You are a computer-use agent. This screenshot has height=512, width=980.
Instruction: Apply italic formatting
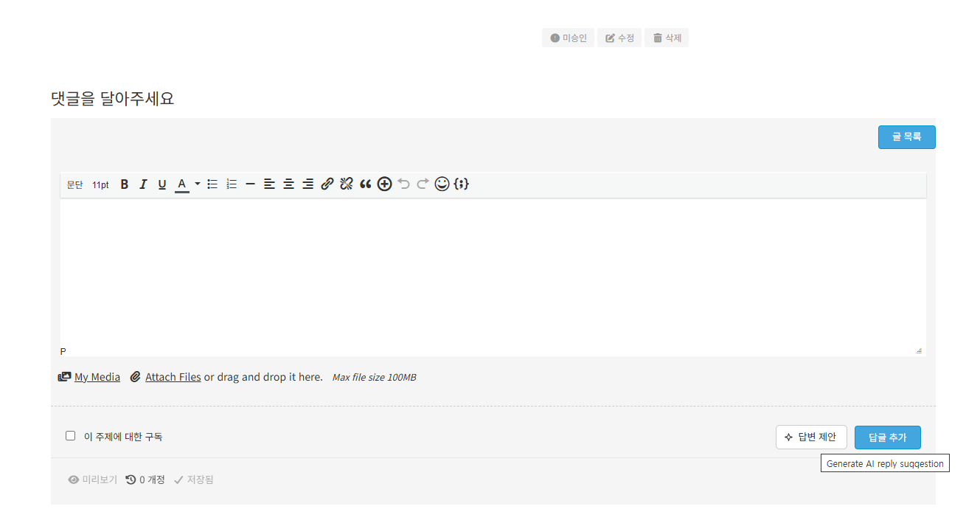[143, 184]
